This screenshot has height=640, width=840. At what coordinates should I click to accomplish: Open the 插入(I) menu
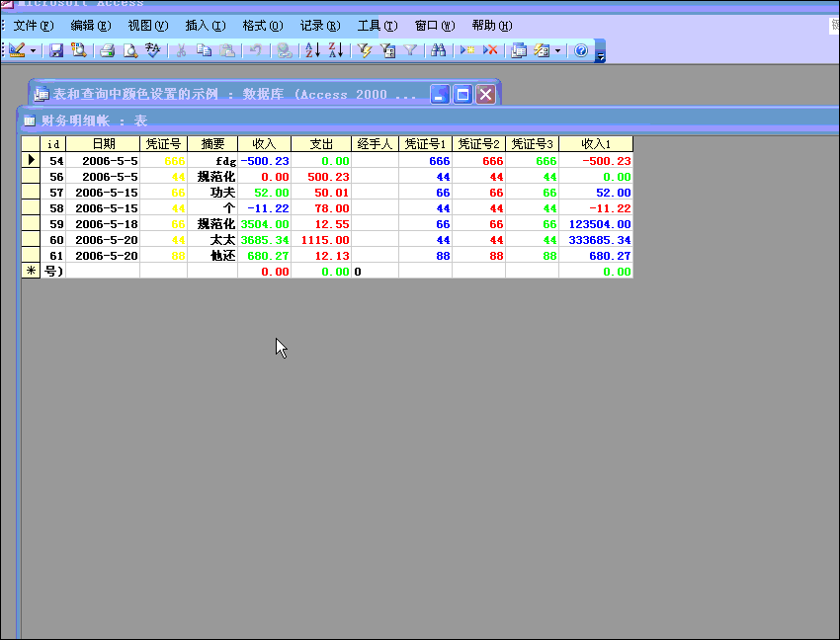(x=206, y=25)
